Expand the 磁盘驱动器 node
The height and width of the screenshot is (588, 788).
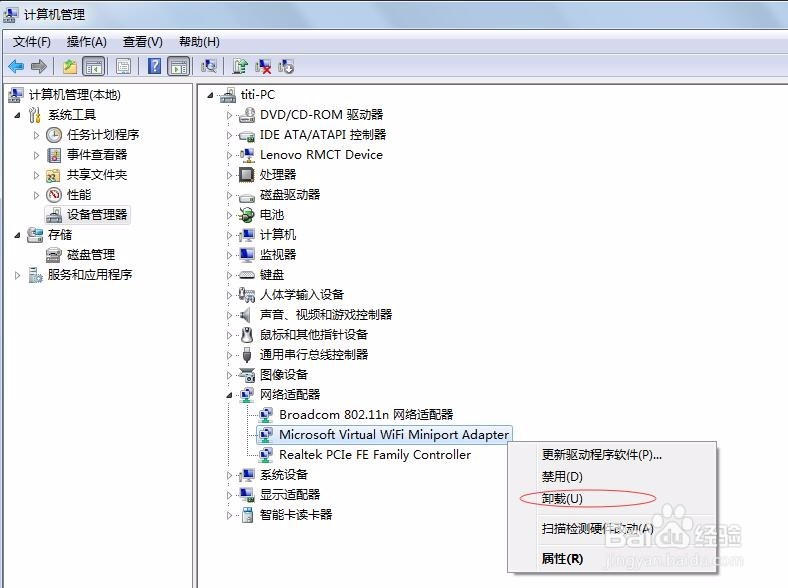coord(229,195)
